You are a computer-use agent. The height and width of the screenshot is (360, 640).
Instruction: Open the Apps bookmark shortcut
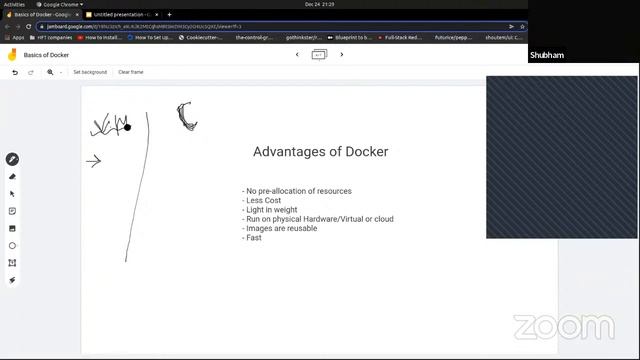click(x=15, y=38)
